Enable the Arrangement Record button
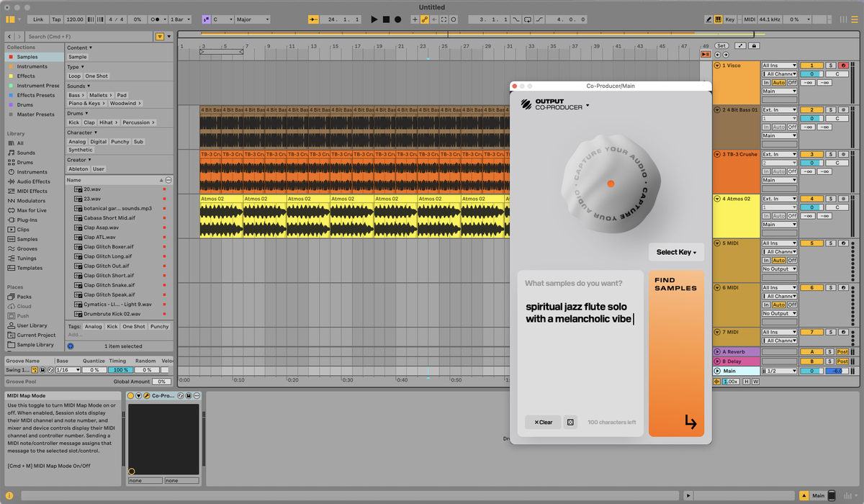 [397, 19]
